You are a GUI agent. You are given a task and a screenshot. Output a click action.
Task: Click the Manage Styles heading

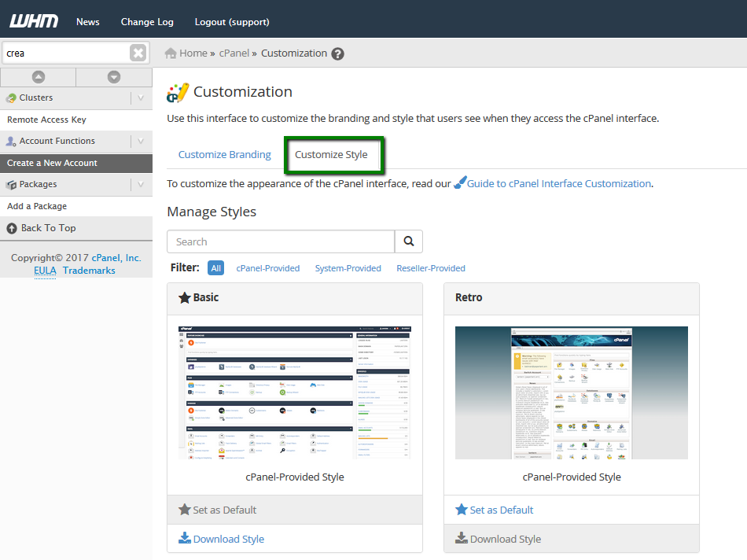pyautogui.click(x=212, y=212)
